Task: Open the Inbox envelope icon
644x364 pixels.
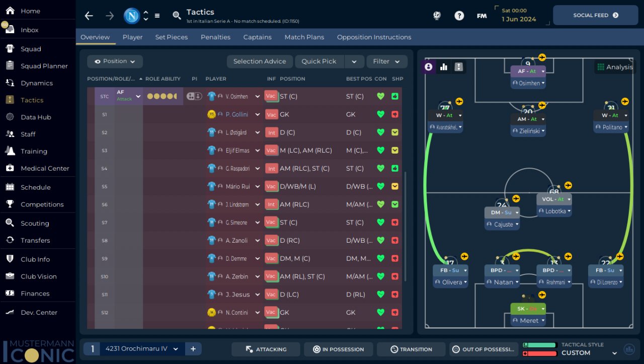Action: point(10,30)
